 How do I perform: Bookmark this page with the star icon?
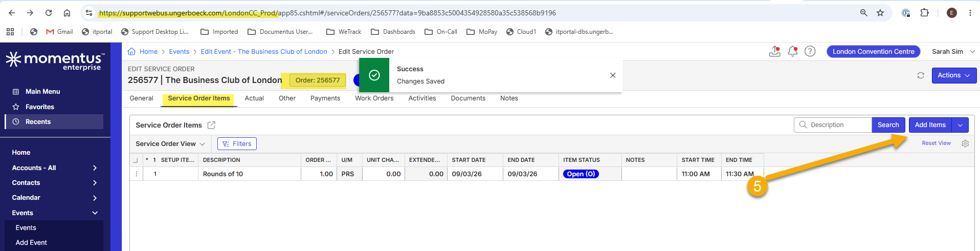click(x=880, y=13)
